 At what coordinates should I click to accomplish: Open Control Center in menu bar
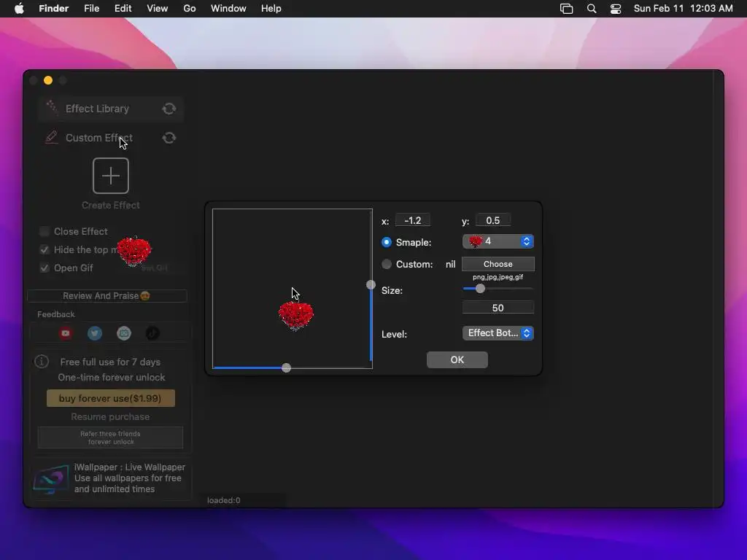pos(616,9)
